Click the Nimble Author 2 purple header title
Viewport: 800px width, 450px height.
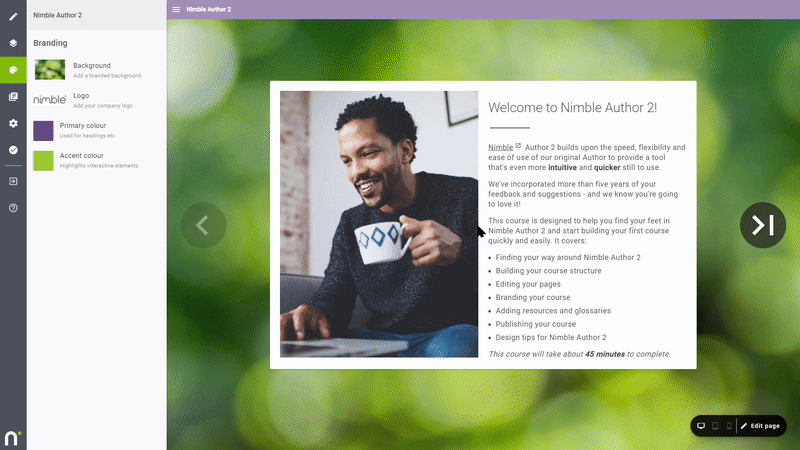pyautogui.click(x=209, y=9)
